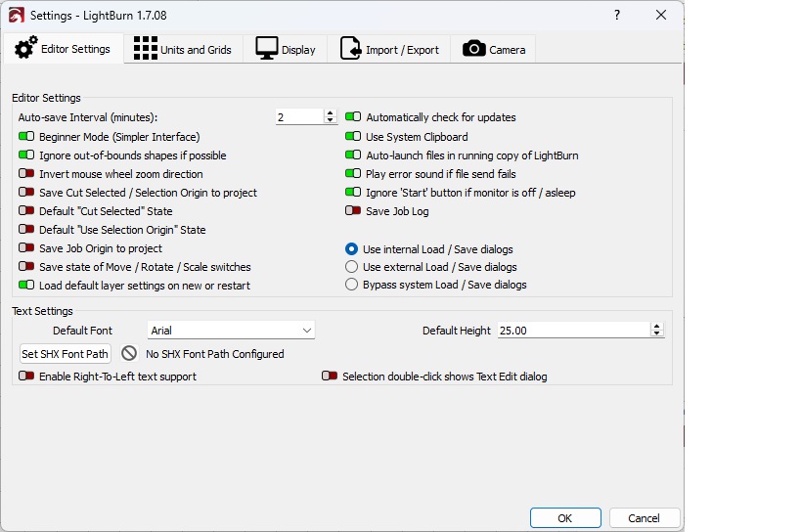Switch to the Units and Grids tab

pyautogui.click(x=184, y=49)
